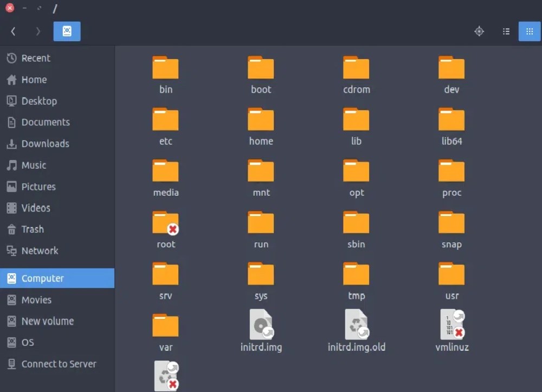
Task: Click the Computer button in the path bar
Action: click(67, 31)
